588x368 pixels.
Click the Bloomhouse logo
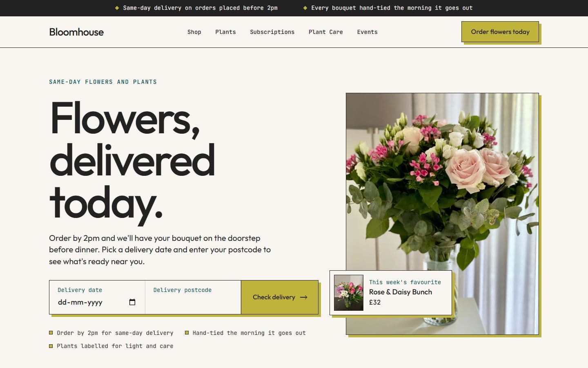tap(76, 32)
